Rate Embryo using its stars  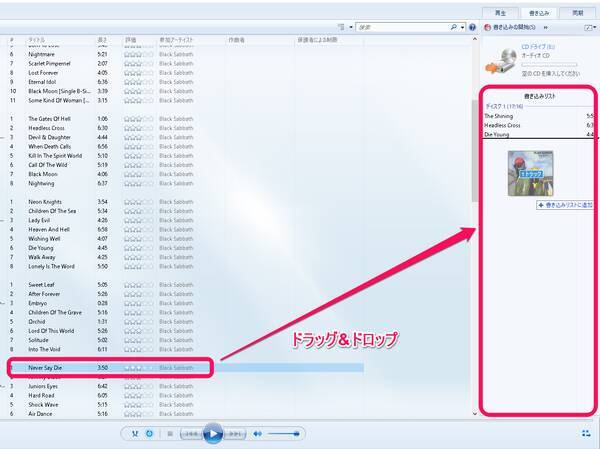click(x=139, y=303)
